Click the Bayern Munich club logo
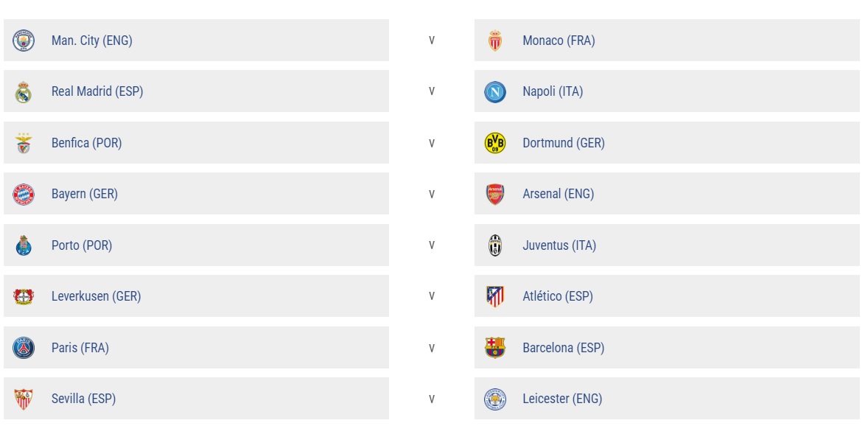This screenshot has width=868, height=437. click(24, 195)
